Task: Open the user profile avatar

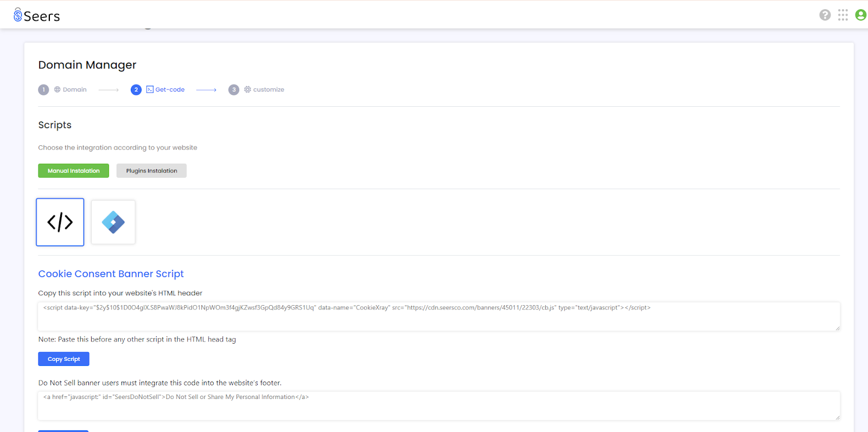Action: click(860, 15)
